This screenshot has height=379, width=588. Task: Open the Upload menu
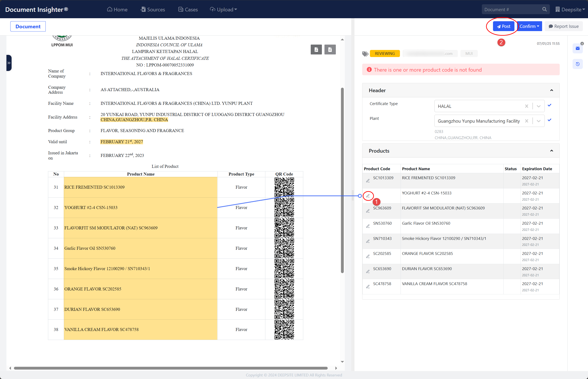pos(223,9)
